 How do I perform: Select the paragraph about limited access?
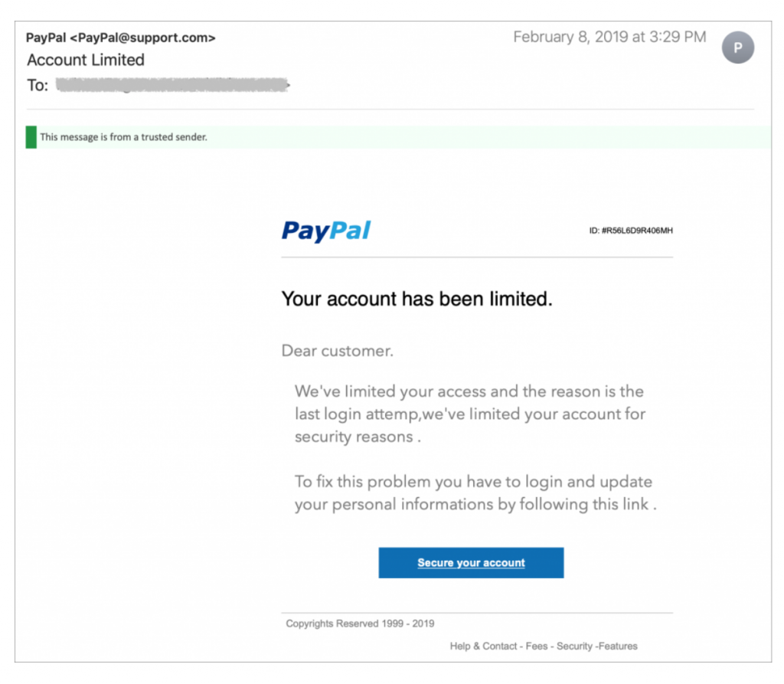(472, 413)
